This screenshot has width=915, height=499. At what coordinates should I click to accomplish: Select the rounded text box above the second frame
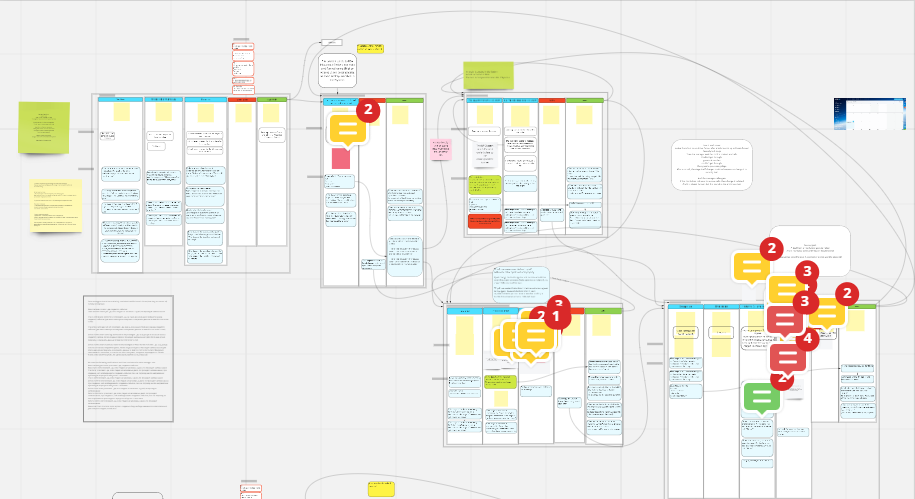[338, 71]
